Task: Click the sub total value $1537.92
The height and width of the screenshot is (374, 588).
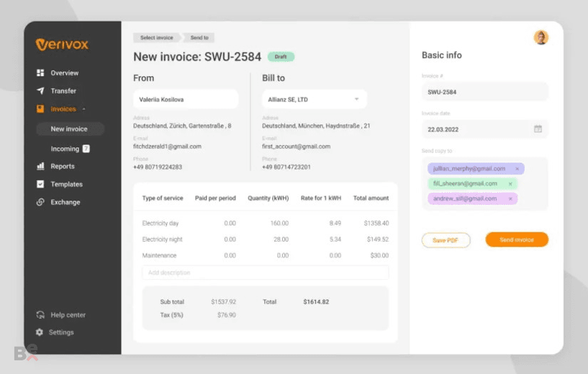Action: point(224,301)
